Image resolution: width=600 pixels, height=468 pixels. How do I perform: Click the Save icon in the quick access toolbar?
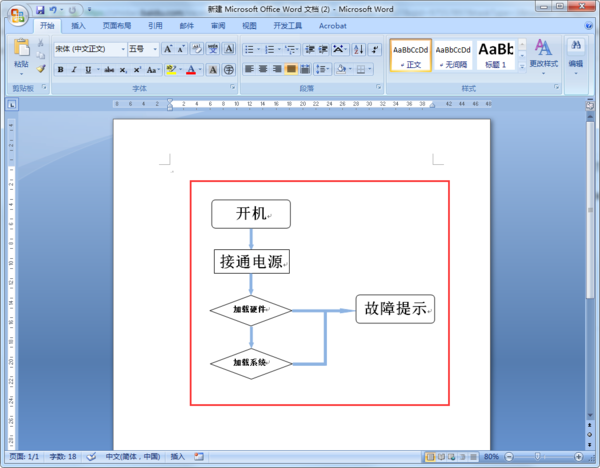tap(40, 10)
